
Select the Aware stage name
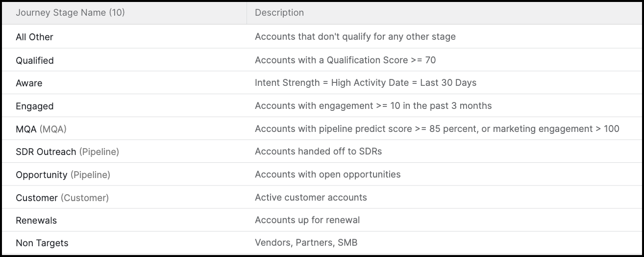29,83
